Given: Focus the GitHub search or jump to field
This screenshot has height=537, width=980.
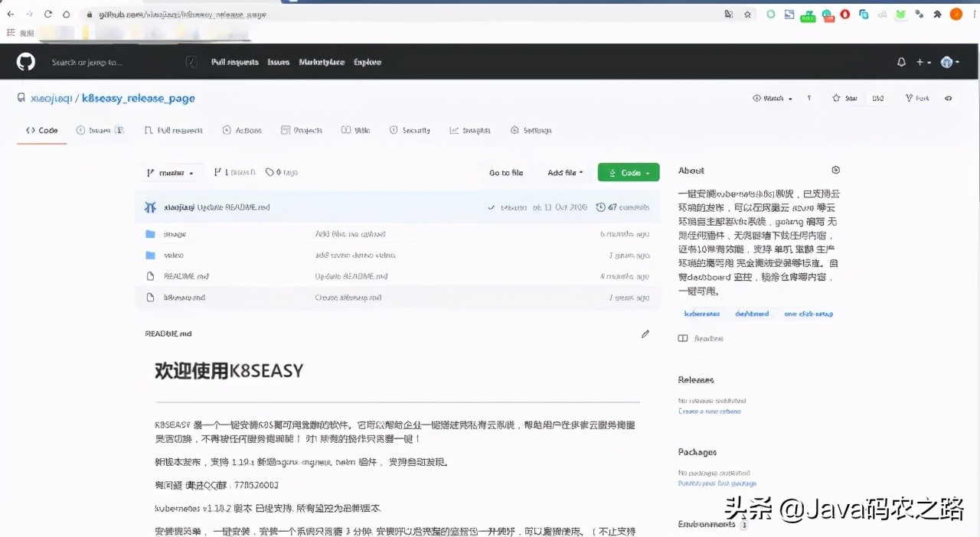Looking at the screenshot, I should click(122, 62).
